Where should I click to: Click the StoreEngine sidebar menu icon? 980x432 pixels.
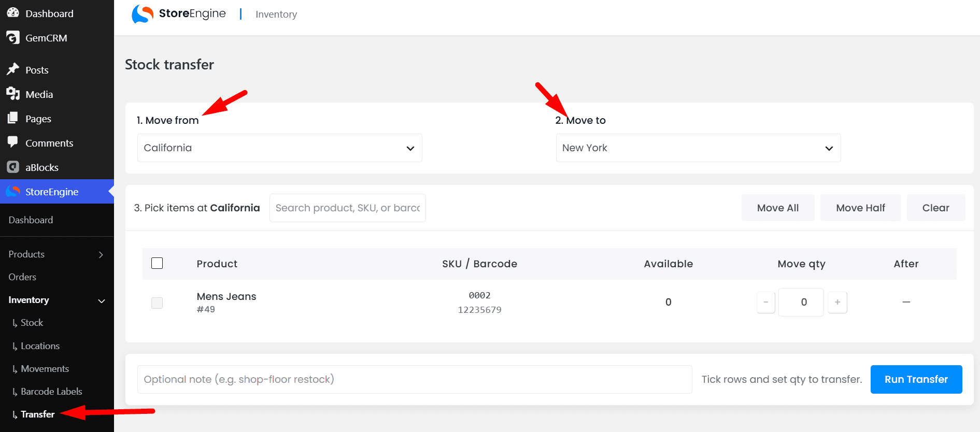(13, 191)
